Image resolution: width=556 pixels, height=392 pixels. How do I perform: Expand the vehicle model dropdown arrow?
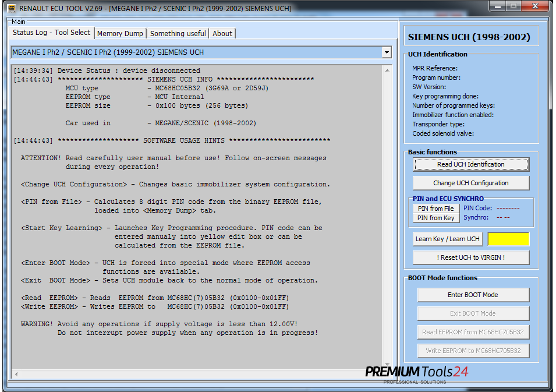click(387, 52)
